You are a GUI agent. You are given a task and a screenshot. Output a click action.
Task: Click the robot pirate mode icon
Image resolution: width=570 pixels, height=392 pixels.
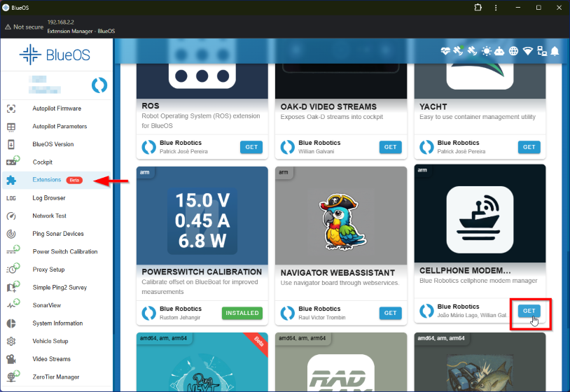tap(499, 51)
